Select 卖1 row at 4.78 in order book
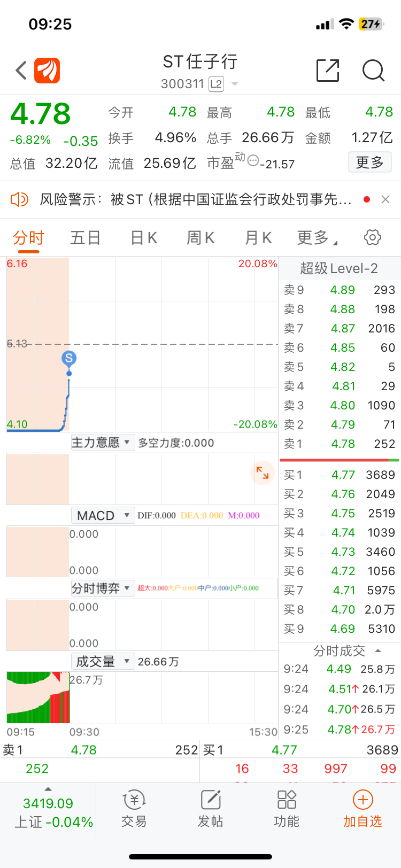 pyautogui.click(x=340, y=444)
